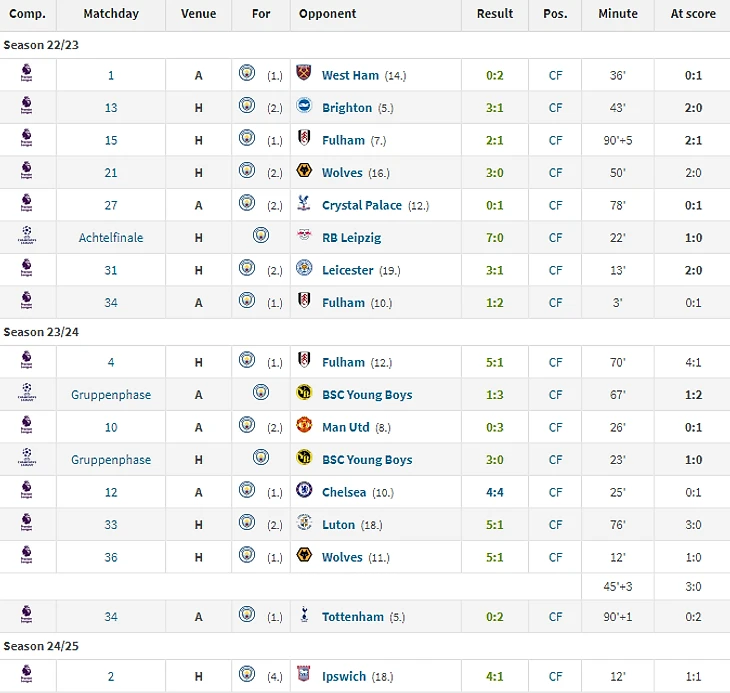Viewport: 730px width, 693px height.
Task: Open the 7:0 result against RB Leipzig
Action: click(x=494, y=238)
